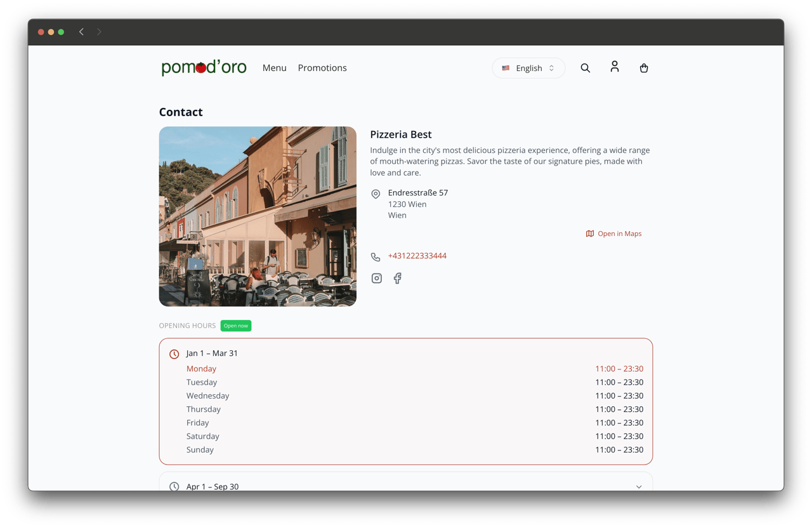Click the clock icon for Jan 1 – Mar 31
This screenshot has height=528, width=812.
click(x=174, y=354)
